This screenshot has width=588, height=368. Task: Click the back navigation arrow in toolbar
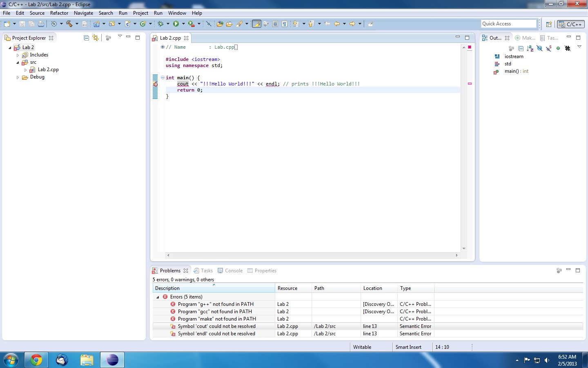pyautogui.click(x=337, y=24)
